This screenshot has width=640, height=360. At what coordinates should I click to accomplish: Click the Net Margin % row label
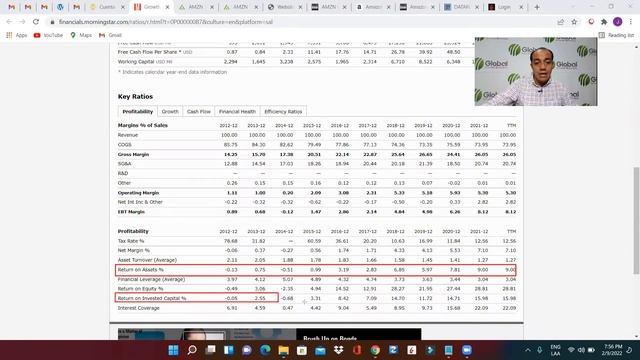tap(134, 250)
